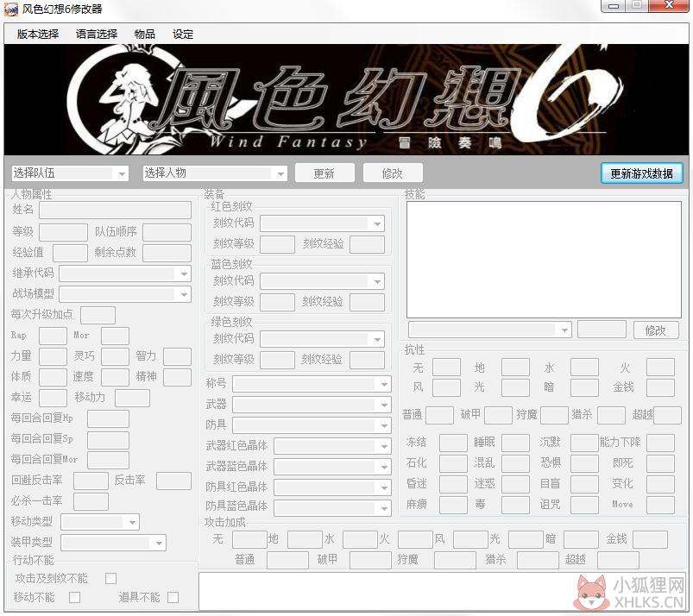Image resolution: width=693 pixels, height=616 pixels.
Task: Click the 修改 button next to 更新
Action: pyautogui.click(x=393, y=173)
